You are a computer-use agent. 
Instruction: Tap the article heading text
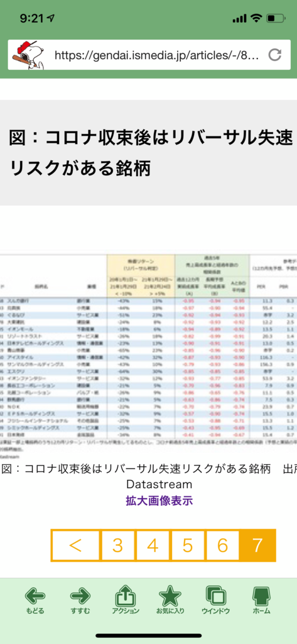coord(151,153)
